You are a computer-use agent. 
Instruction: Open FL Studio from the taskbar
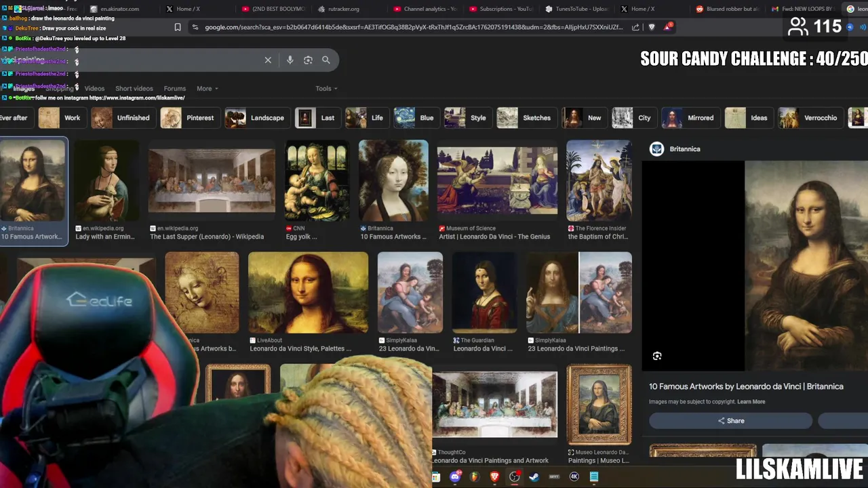(x=475, y=476)
